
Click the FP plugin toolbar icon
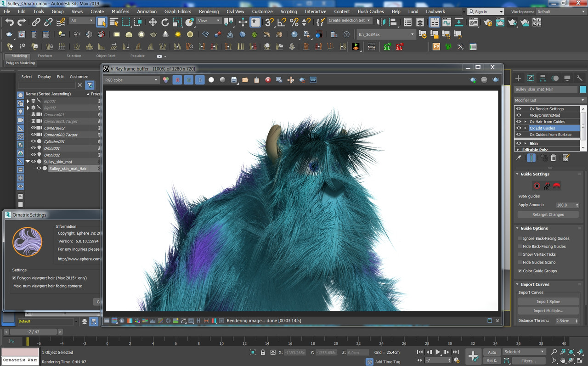pyautogui.click(x=436, y=46)
